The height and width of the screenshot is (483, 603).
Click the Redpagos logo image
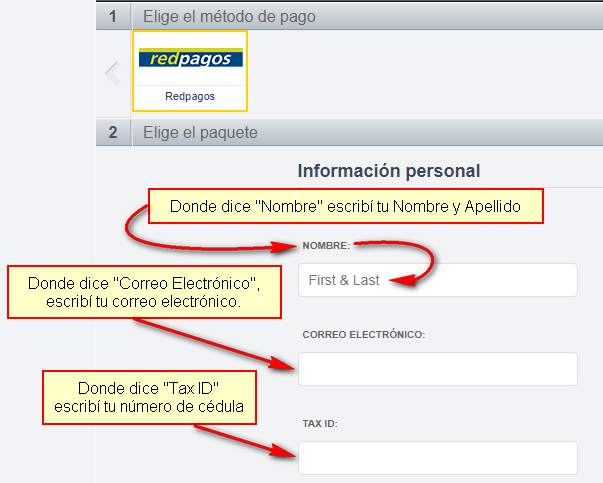coord(190,59)
